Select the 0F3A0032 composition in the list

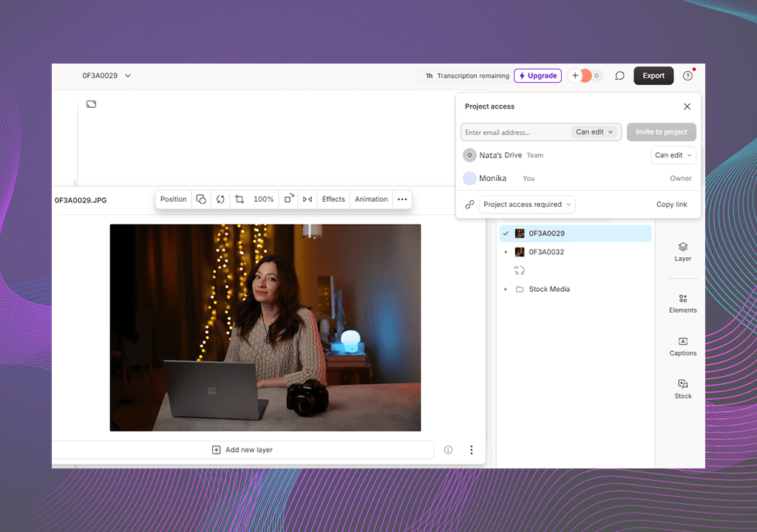[575, 252]
